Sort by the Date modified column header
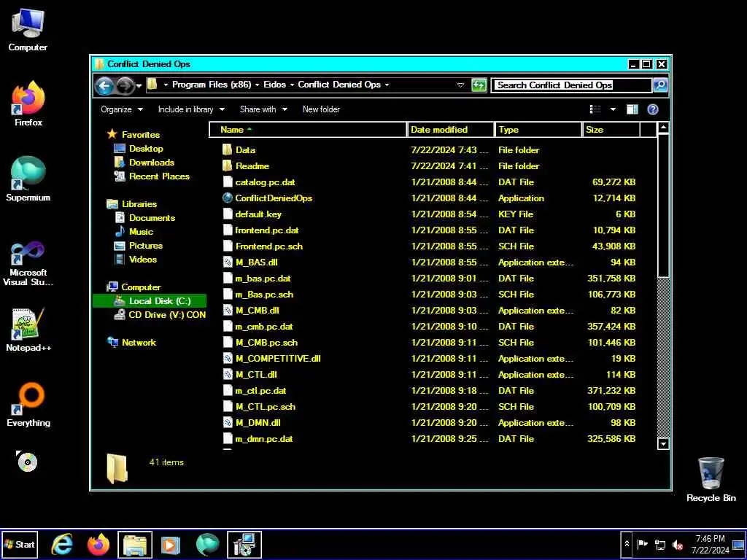Viewport: 747px width, 560px height. pyautogui.click(x=451, y=130)
